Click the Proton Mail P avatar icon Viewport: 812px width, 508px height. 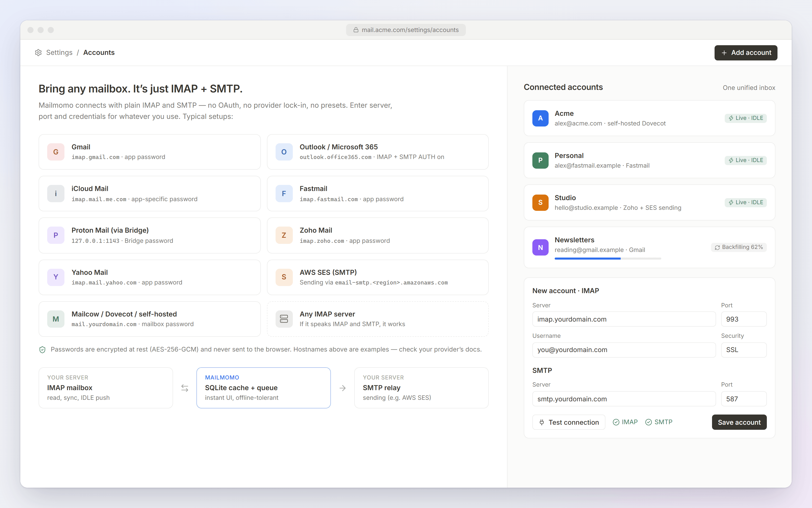[x=56, y=235]
